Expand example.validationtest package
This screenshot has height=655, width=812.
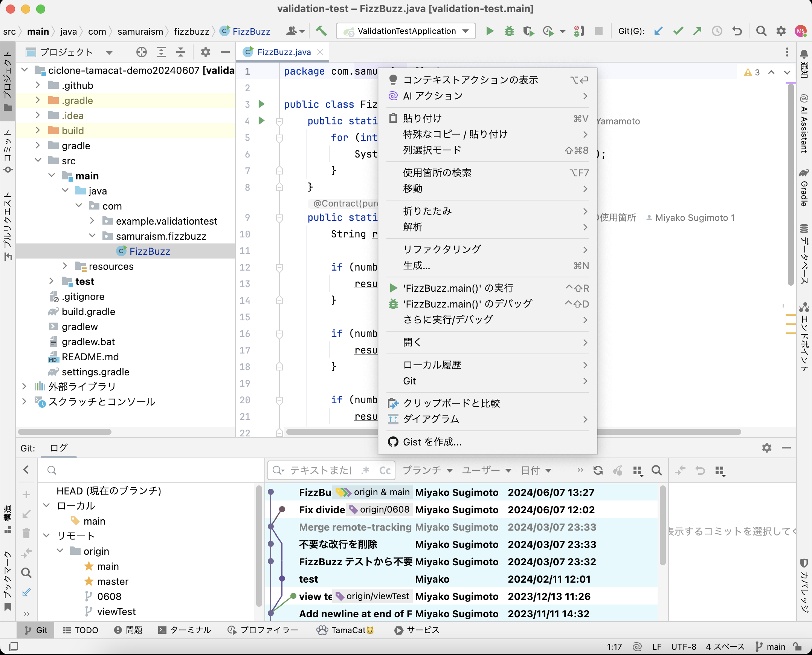92,221
